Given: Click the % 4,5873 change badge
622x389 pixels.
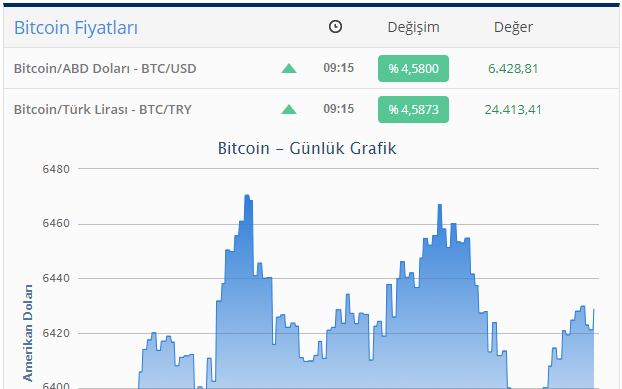Looking at the screenshot, I should 413,109.
